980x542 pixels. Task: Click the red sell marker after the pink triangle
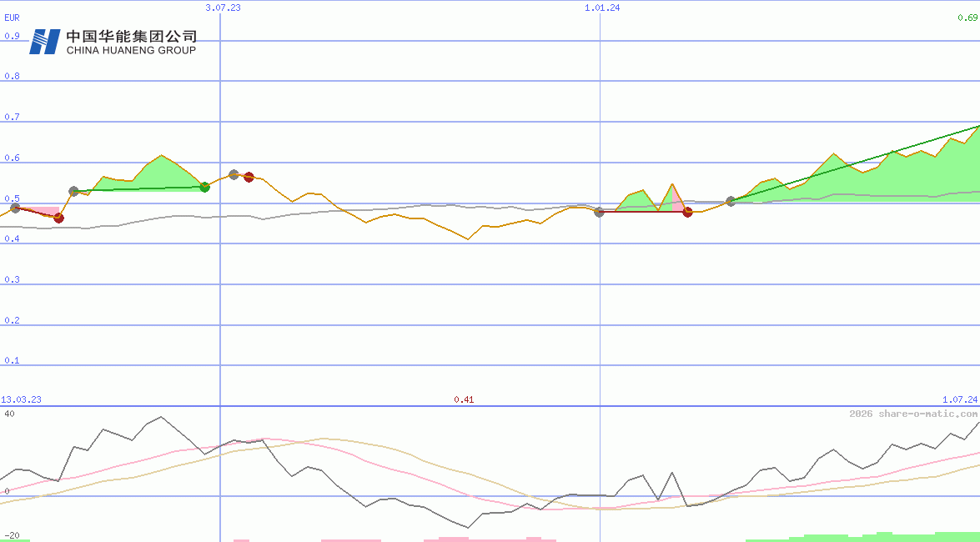pyautogui.click(x=686, y=212)
